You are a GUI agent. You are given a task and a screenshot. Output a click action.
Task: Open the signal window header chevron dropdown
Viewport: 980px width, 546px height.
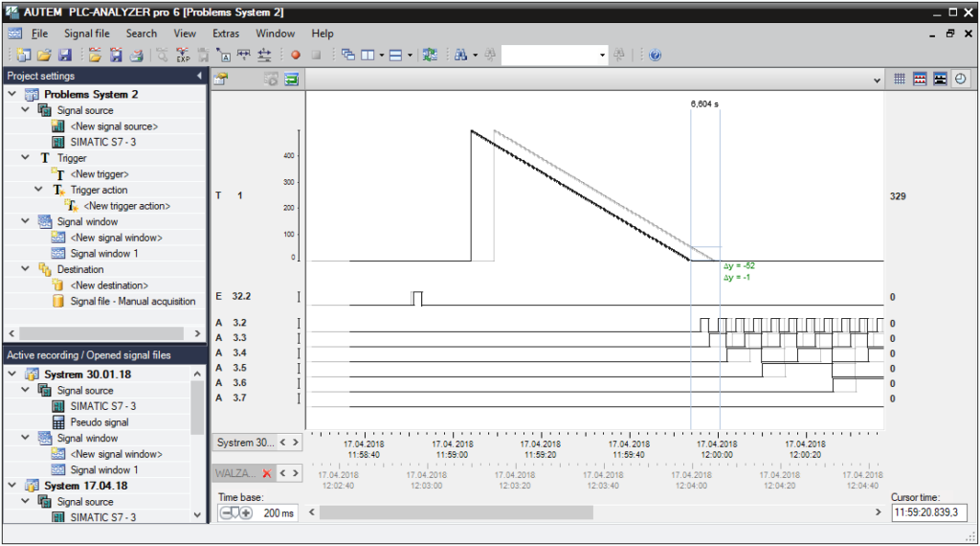pos(877,80)
